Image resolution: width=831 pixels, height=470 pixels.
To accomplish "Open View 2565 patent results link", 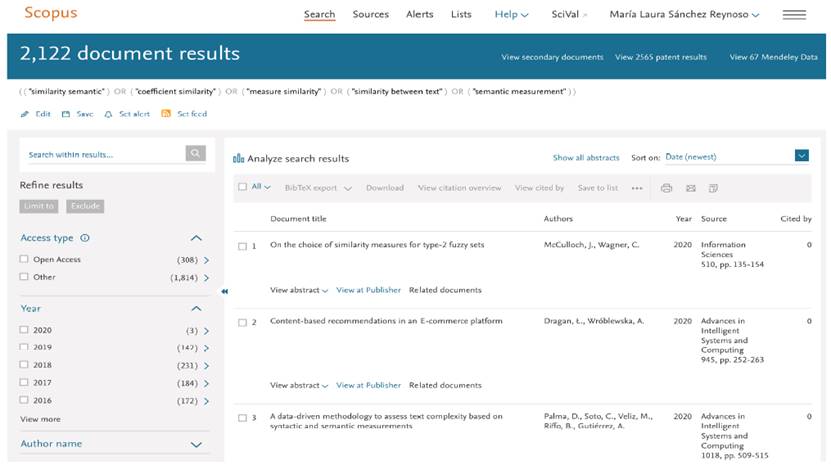I will coord(660,57).
